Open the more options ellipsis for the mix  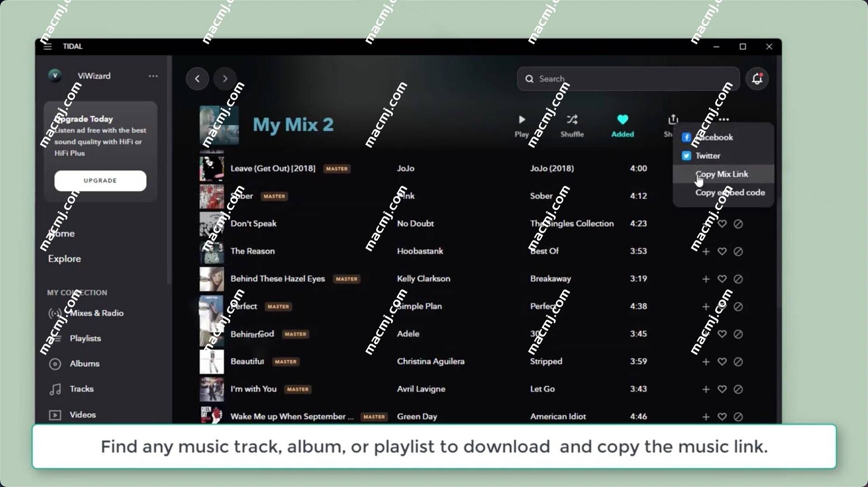click(x=724, y=119)
